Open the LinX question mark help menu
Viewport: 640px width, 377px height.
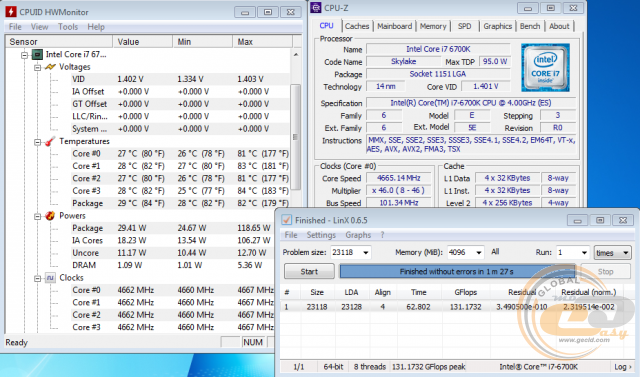click(382, 235)
